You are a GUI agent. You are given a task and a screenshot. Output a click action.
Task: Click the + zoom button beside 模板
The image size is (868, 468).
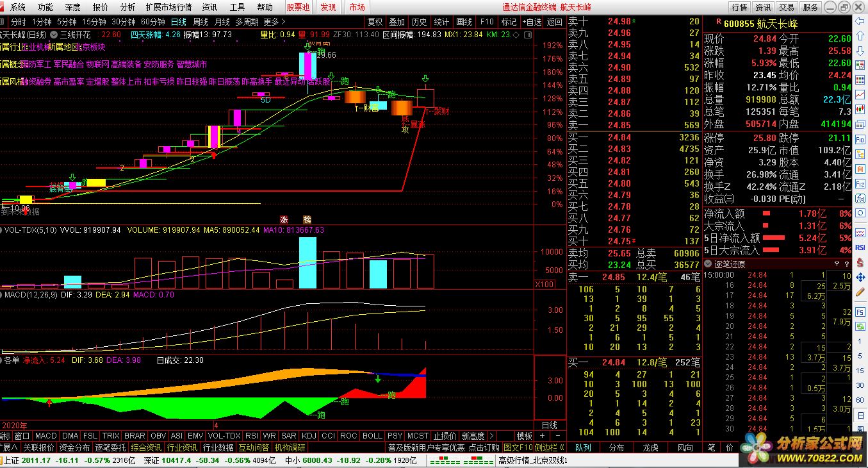542,435
